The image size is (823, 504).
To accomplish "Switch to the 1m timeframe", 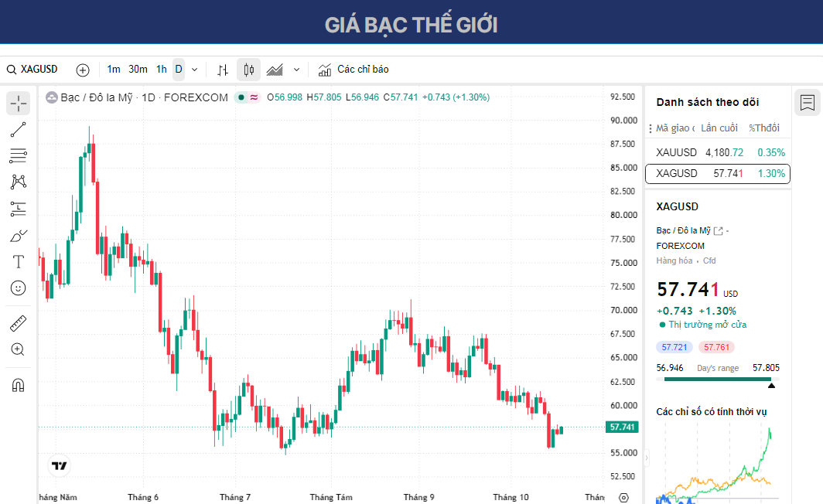I will pos(114,70).
